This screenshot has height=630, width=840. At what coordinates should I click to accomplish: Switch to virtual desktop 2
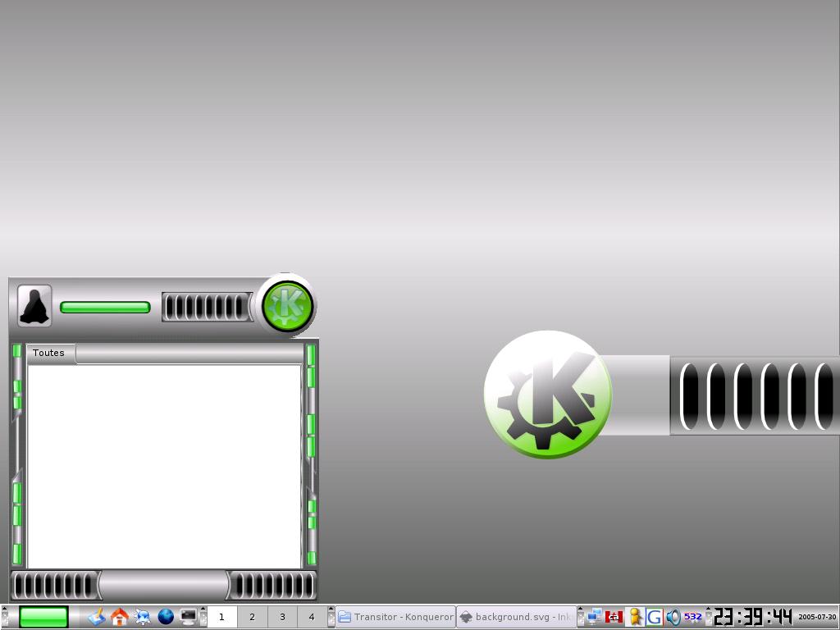252,617
